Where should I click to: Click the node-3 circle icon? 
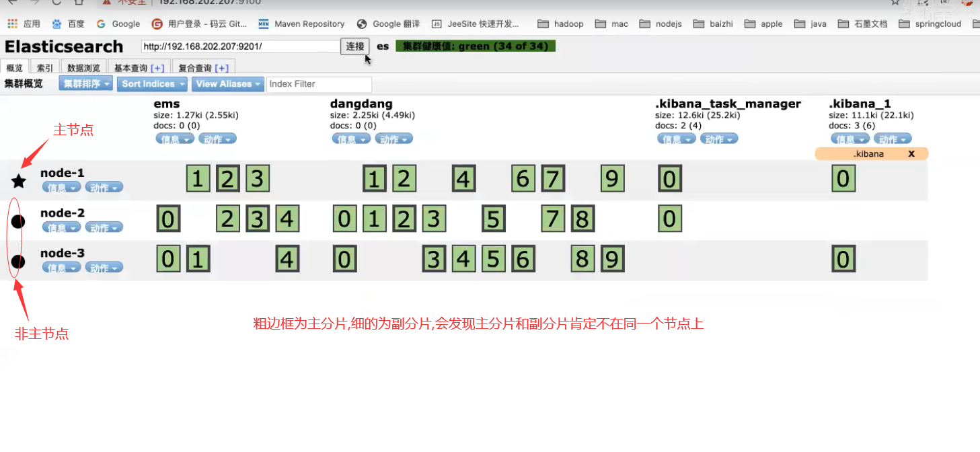coord(18,262)
